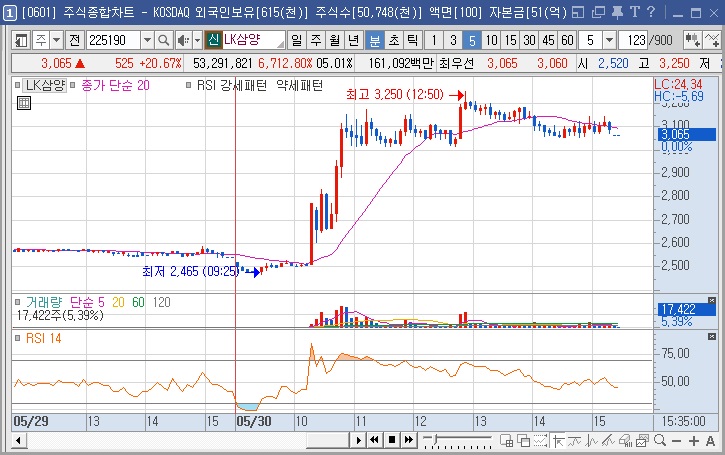Screen dimensions: 725x455
Task: Toggle the RSI 14 indicator checkbox
Action: [x=18, y=338]
